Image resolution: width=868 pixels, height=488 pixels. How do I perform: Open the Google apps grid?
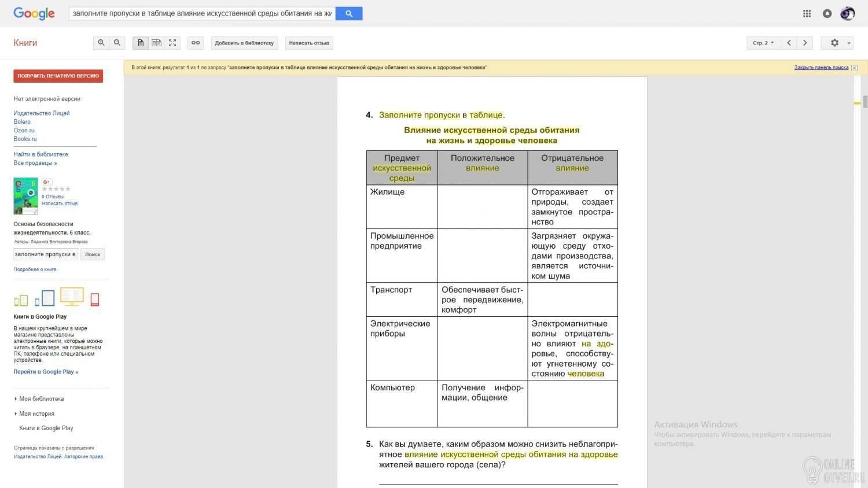[x=807, y=13]
